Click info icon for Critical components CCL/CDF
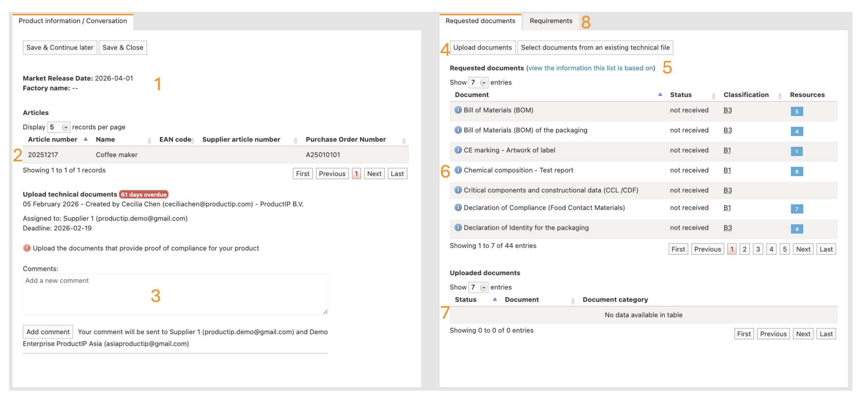This screenshot has width=868, height=400. (x=458, y=190)
